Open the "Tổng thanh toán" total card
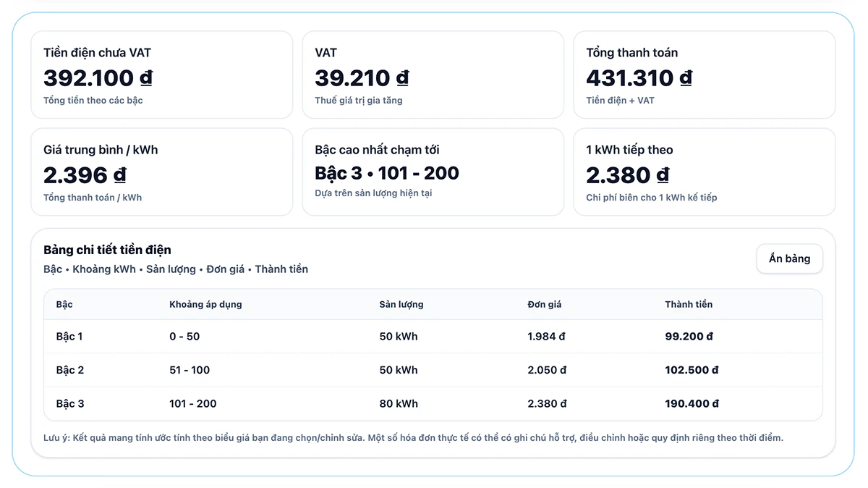 pyautogui.click(x=704, y=75)
